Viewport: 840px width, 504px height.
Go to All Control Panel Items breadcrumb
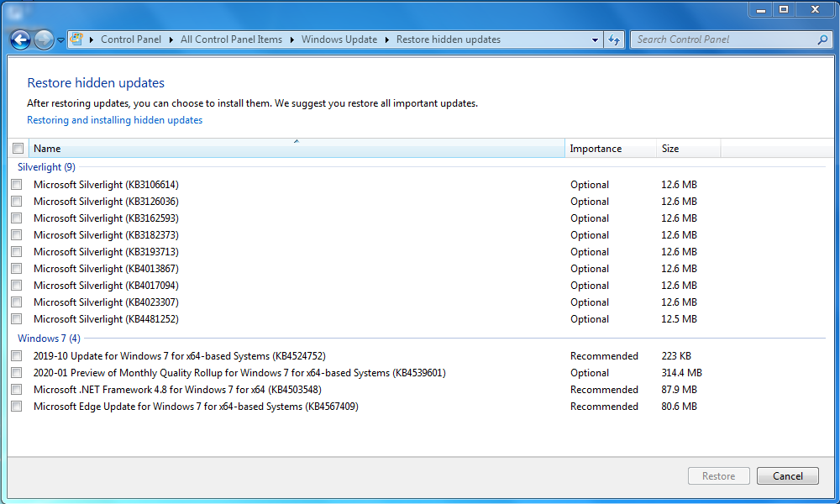tap(232, 39)
